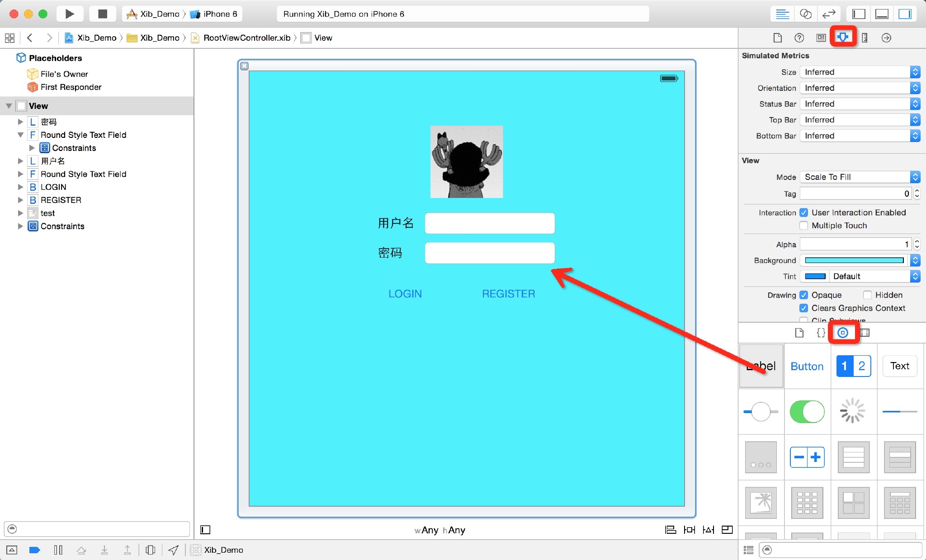The height and width of the screenshot is (560, 926).
Task: Open the Mode Scale To Fill dropdown
Action: coord(860,177)
